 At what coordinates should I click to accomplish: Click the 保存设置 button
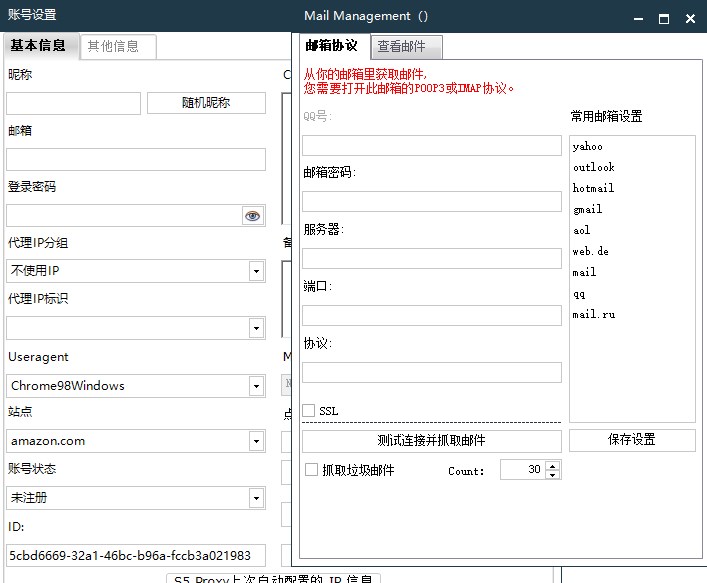(x=632, y=440)
